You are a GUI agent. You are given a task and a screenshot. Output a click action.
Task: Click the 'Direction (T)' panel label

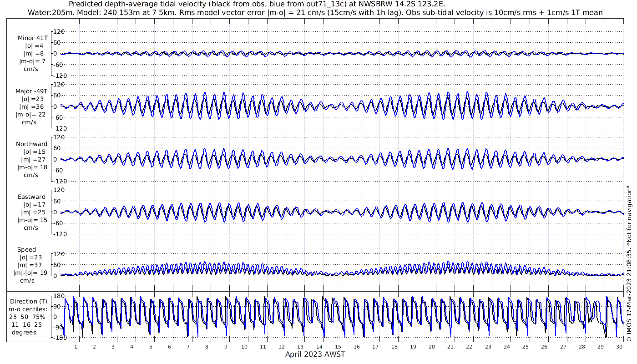tap(29, 302)
